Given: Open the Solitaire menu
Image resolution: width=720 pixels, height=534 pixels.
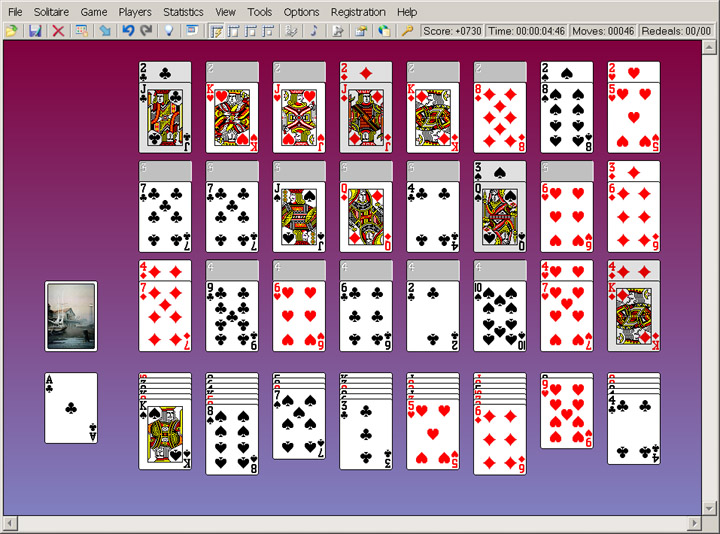Looking at the screenshot, I should point(51,12).
